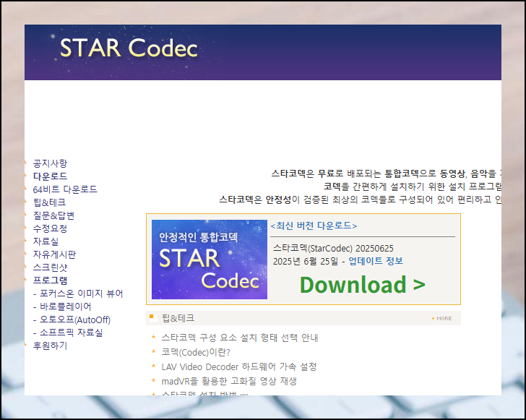The width and height of the screenshot is (526, 420).
Task: Open the 다운로드 menu link
Action: pos(50,176)
